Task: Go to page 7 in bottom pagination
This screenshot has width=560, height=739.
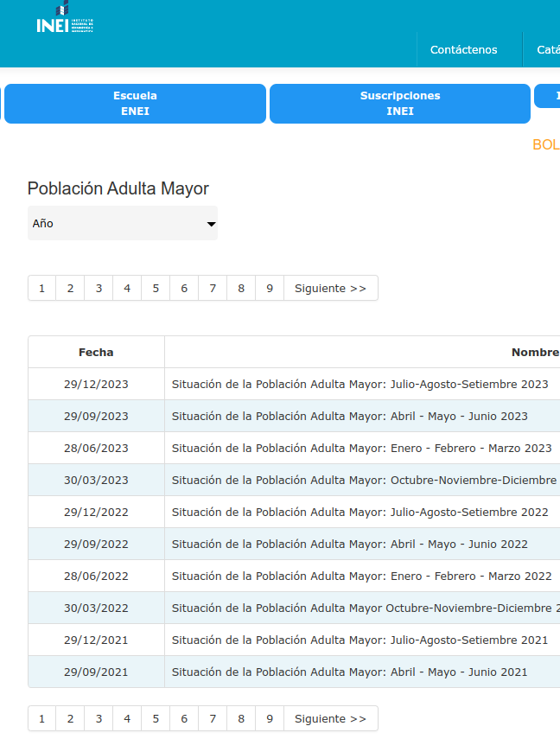Action: click(x=213, y=719)
